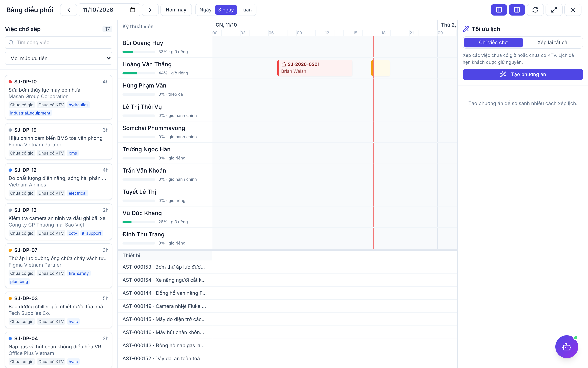Click the Thiết bị section header
The image size is (588, 368).
tap(165, 256)
